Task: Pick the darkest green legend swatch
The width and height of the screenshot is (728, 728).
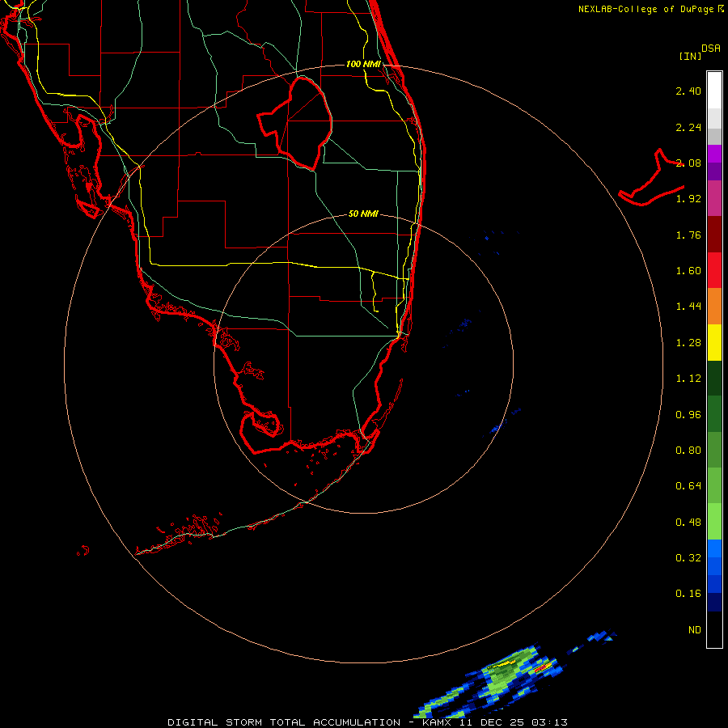Action: (x=714, y=379)
